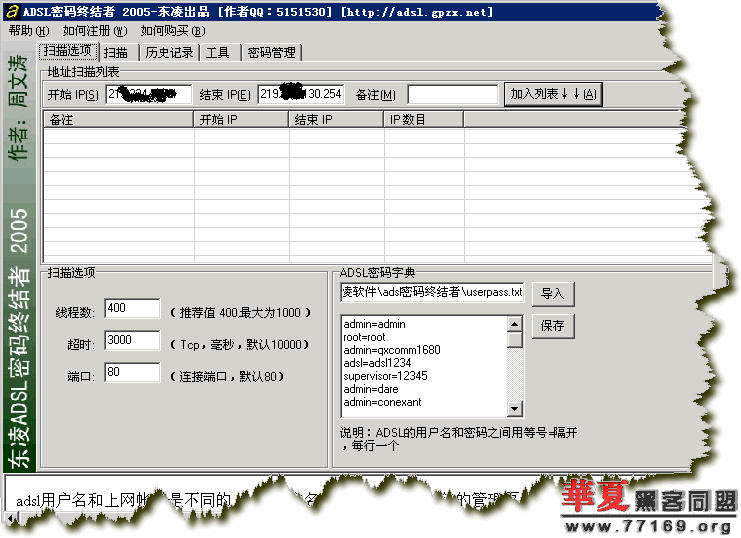Click the IP数目 column header

coord(423,120)
